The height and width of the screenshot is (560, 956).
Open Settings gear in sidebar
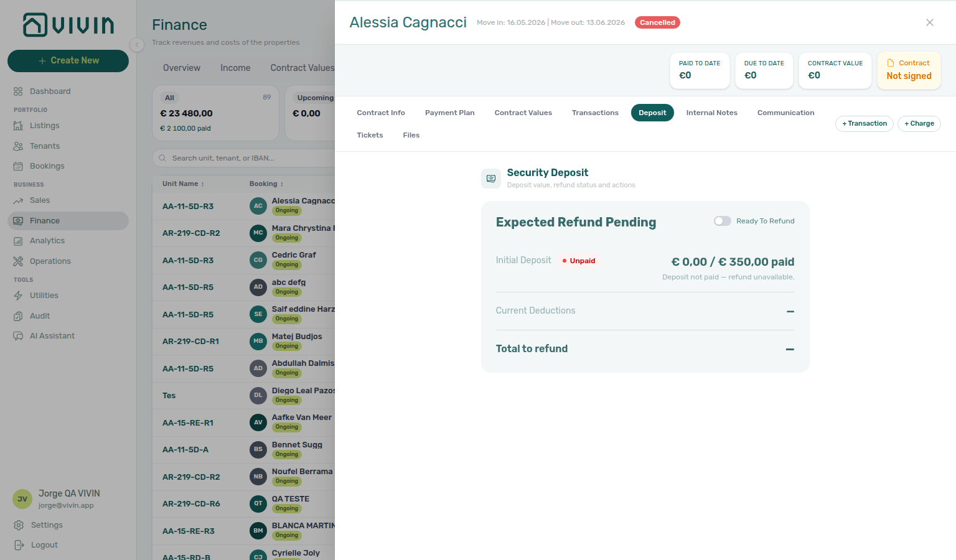click(19, 525)
